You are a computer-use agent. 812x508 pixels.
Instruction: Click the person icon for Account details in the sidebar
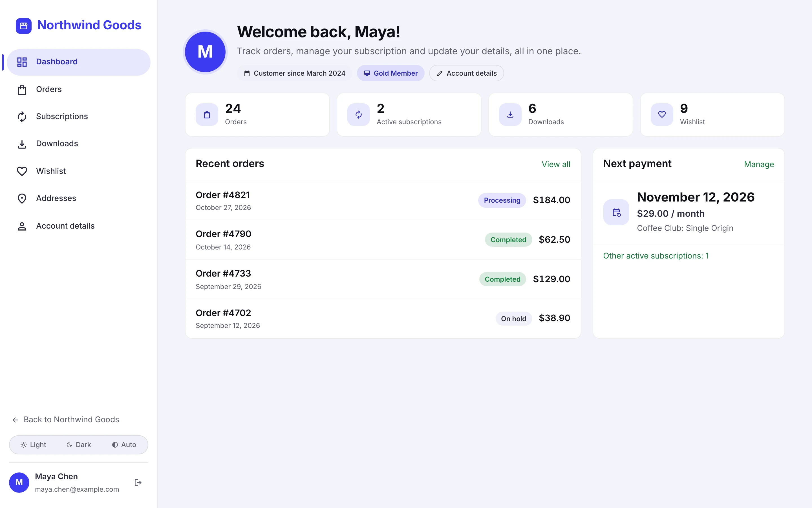coord(22,226)
